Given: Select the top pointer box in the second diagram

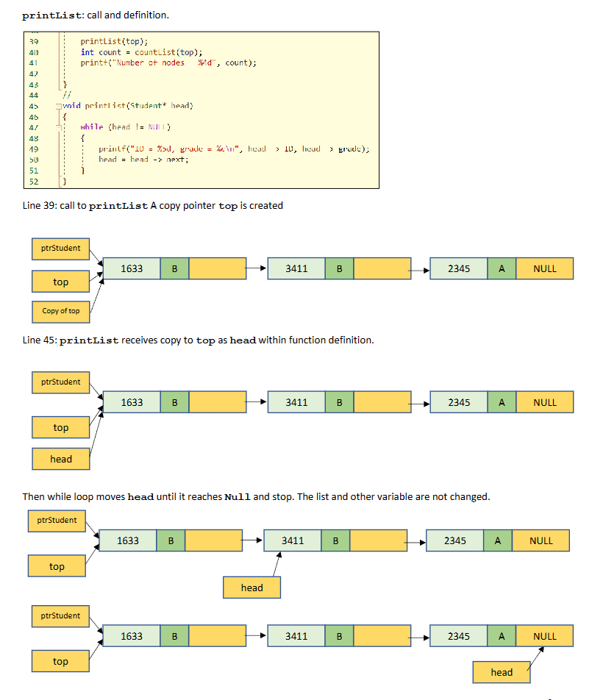Looking at the screenshot, I should [x=60, y=427].
